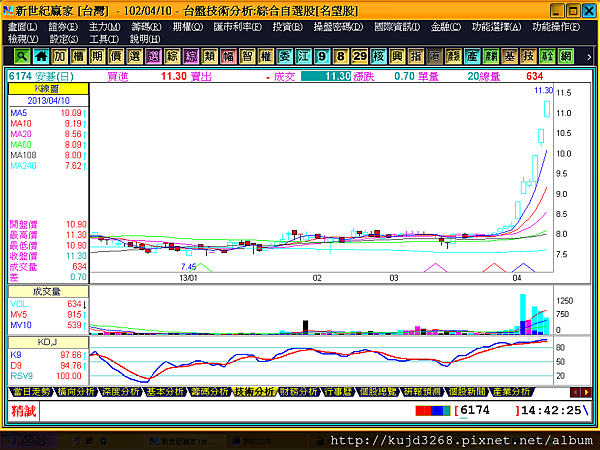This screenshot has height=450, width=600.
Task: Switch to the 個股新聞 tab
Action: coord(467,392)
